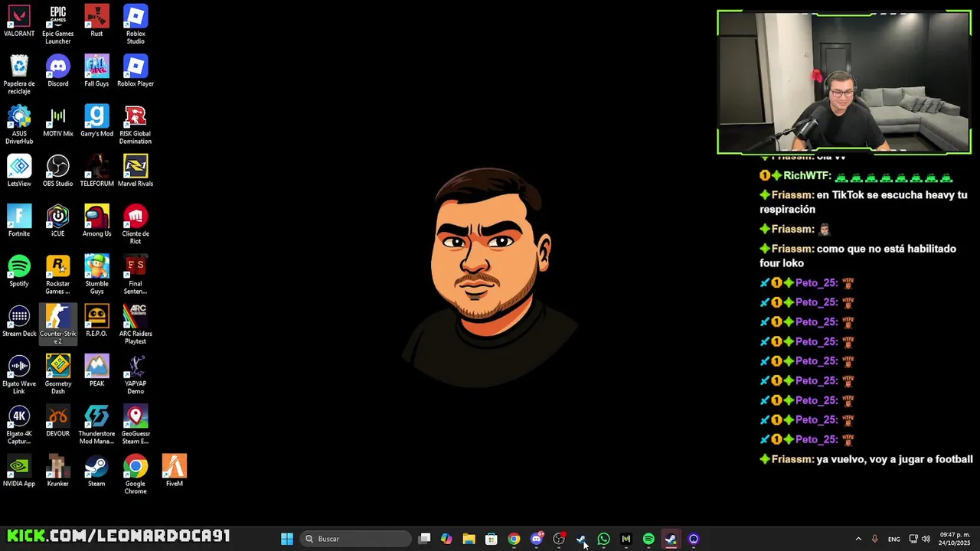Select the LetsView desktop icon
This screenshot has width=980, height=551.
[19, 171]
